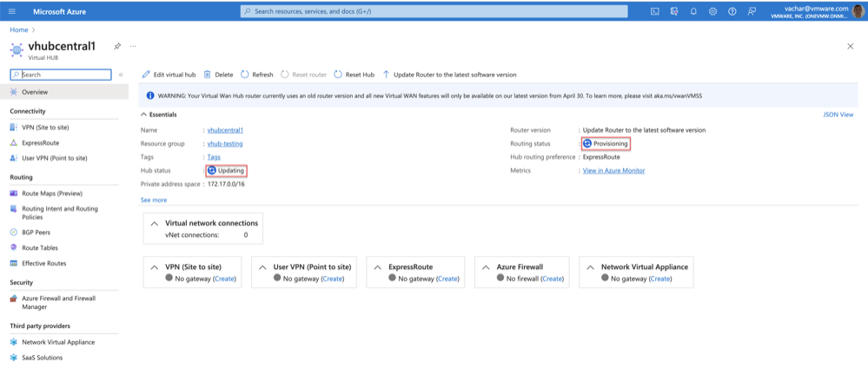Click the feedback icon in header
This screenshot has width=868, height=368.
click(x=752, y=11)
